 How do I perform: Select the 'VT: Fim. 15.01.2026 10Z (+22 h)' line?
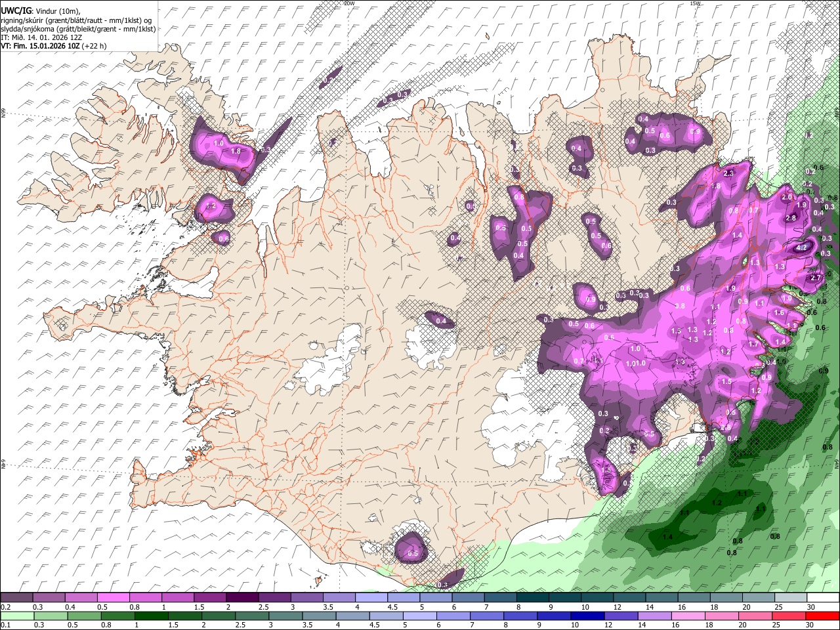tap(54, 46)
